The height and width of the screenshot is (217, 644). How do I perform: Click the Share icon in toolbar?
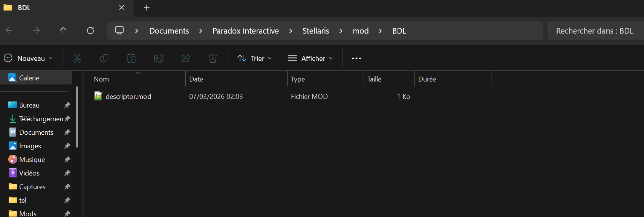[x=186, y=58]
